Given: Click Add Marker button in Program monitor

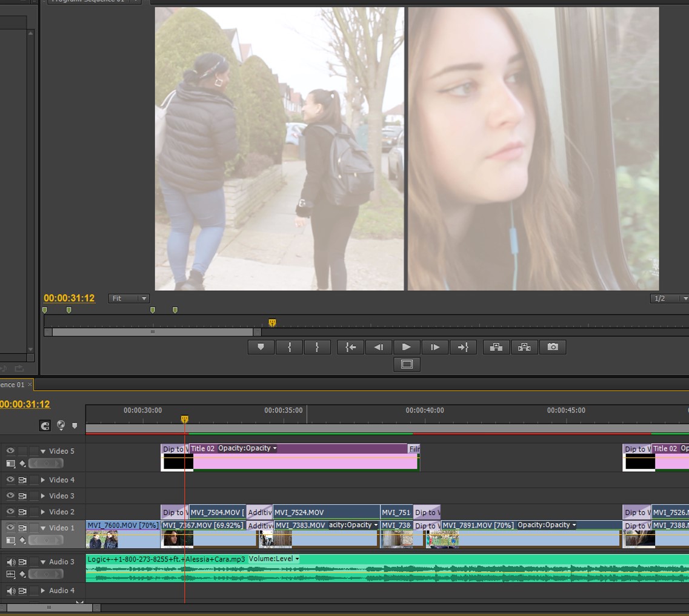Looking at the screenshot, I should click(x=261, y=347).
